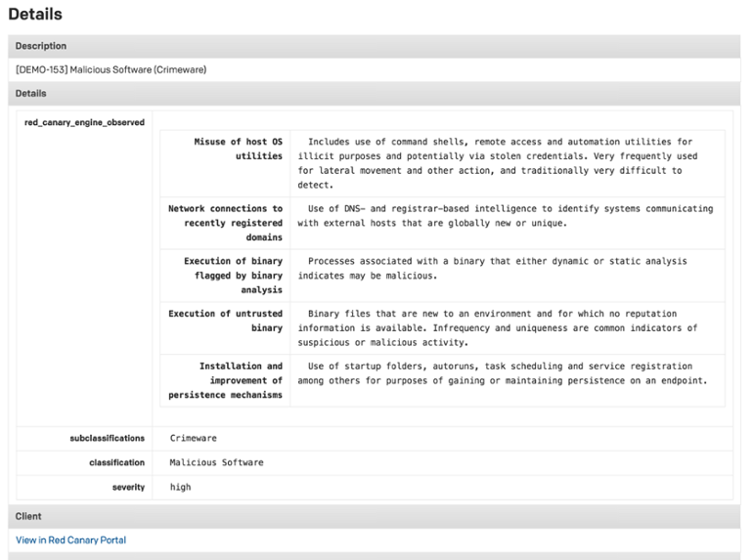Click the View in Red Canary Portal link

[x=70, y=539]
